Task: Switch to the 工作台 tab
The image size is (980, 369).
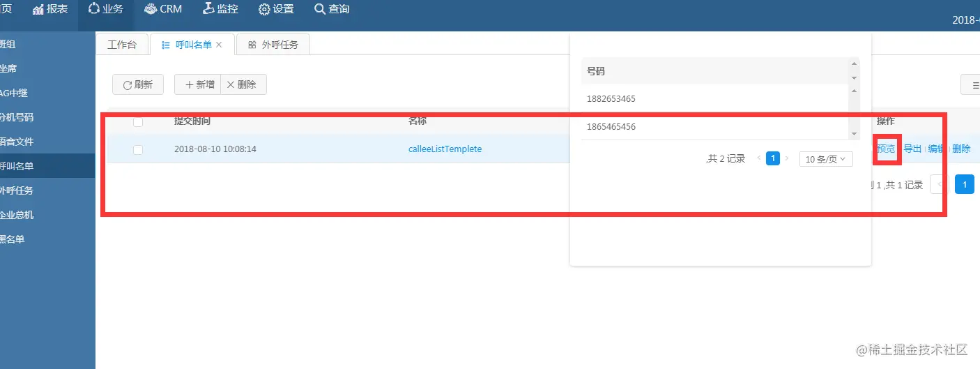Action: [122, 45]
